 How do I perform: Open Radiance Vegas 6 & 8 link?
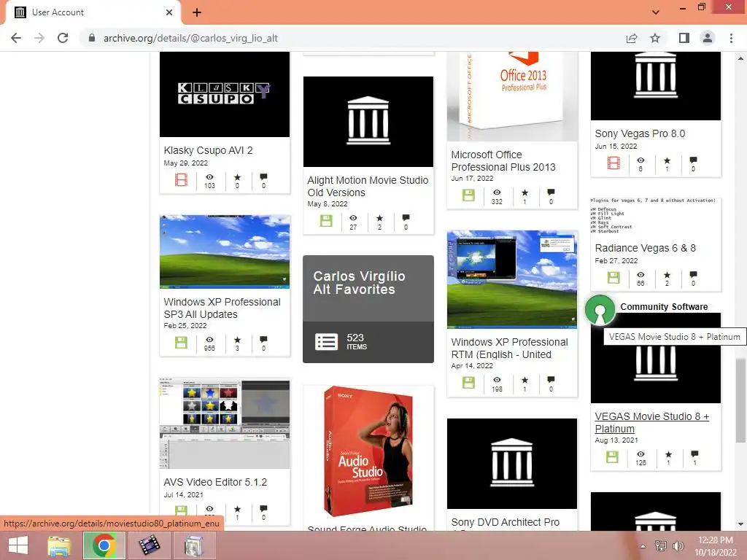(x=645, y=248)
